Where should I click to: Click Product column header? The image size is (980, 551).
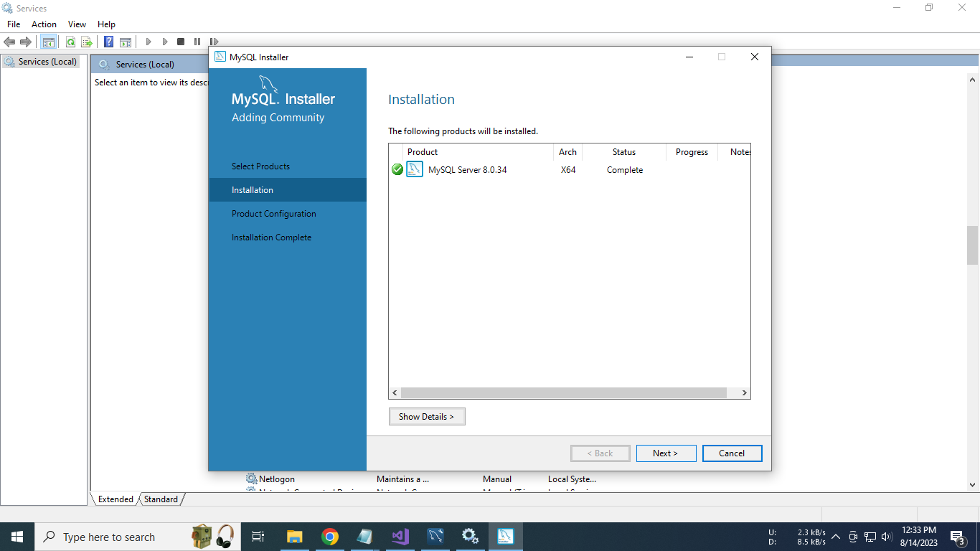[479, 152]
